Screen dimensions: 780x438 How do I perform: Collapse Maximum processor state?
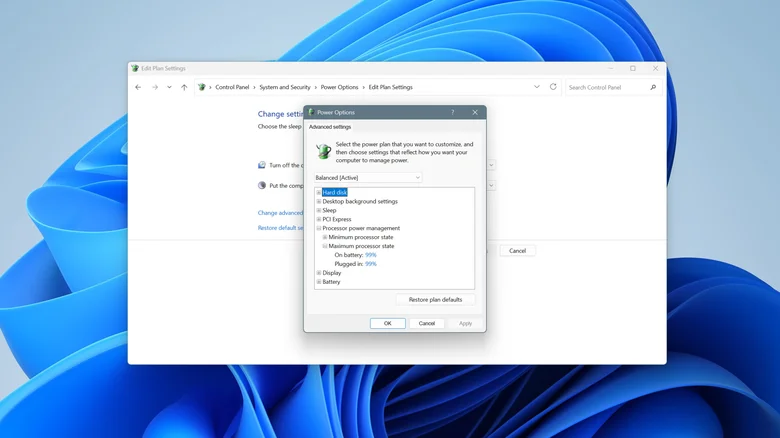tap(325, 246)
